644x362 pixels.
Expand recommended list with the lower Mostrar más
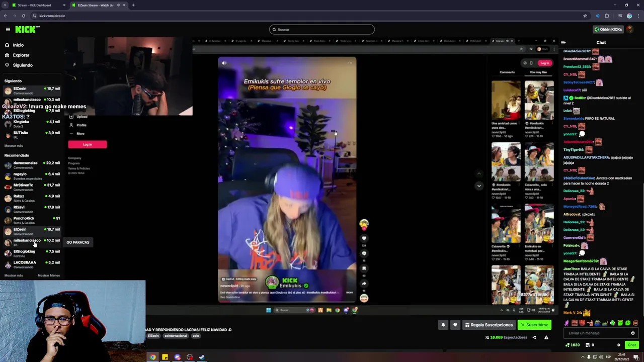pyautogui.click(x=14, y=276)
